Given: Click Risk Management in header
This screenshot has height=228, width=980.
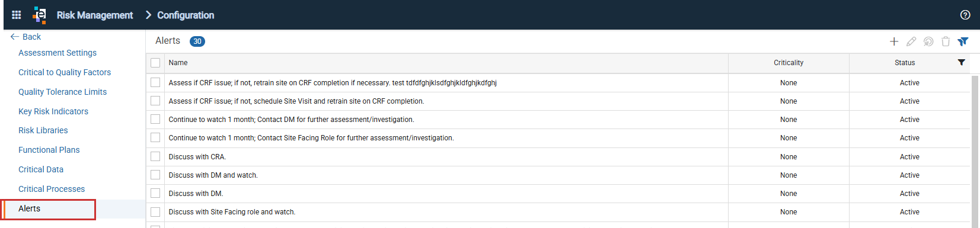Looking at the screenshot, I should (95, 15).
